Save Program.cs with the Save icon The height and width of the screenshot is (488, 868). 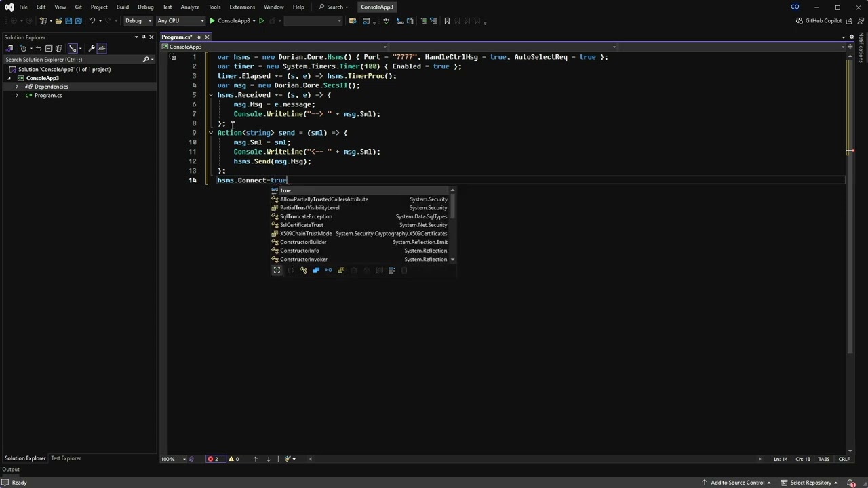tap(68, 21)
